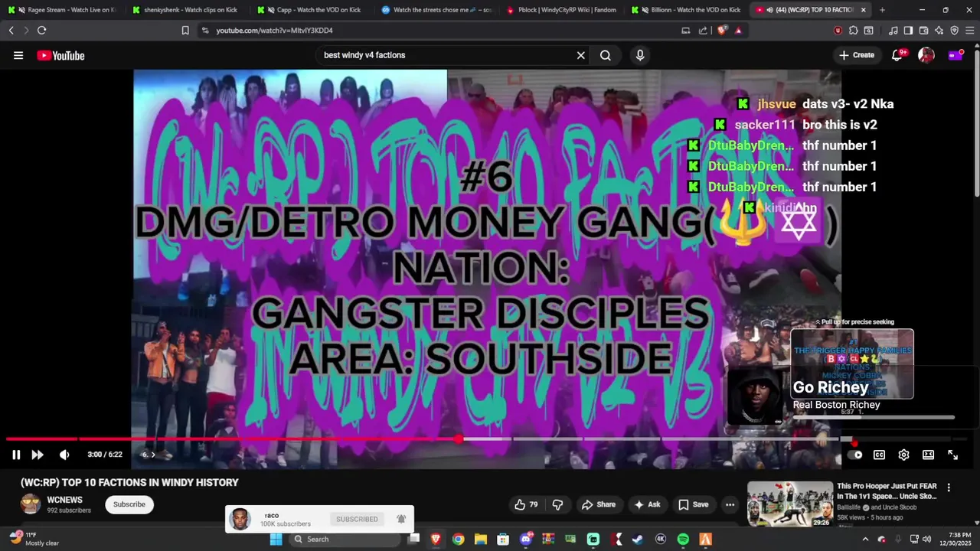This screenshot has width=980, height=551.
Task: Toggle the browser sidebar panel
Action: (908, 31)
